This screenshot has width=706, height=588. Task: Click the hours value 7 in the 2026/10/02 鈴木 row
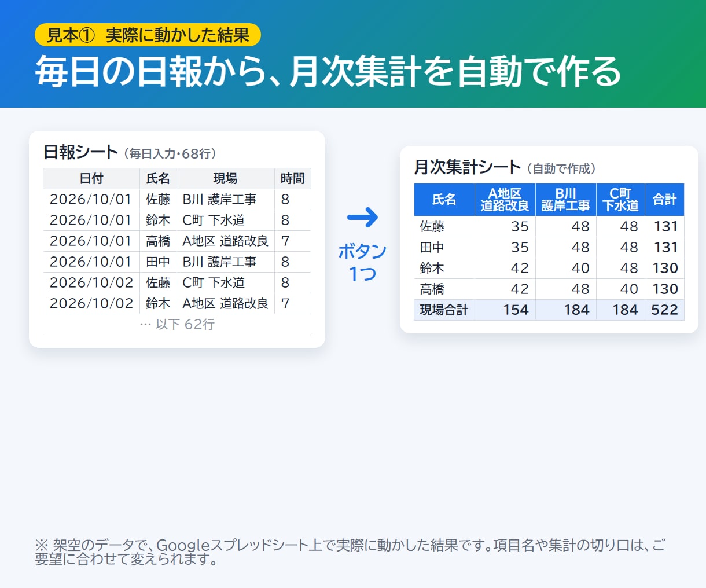coord(285,304)
